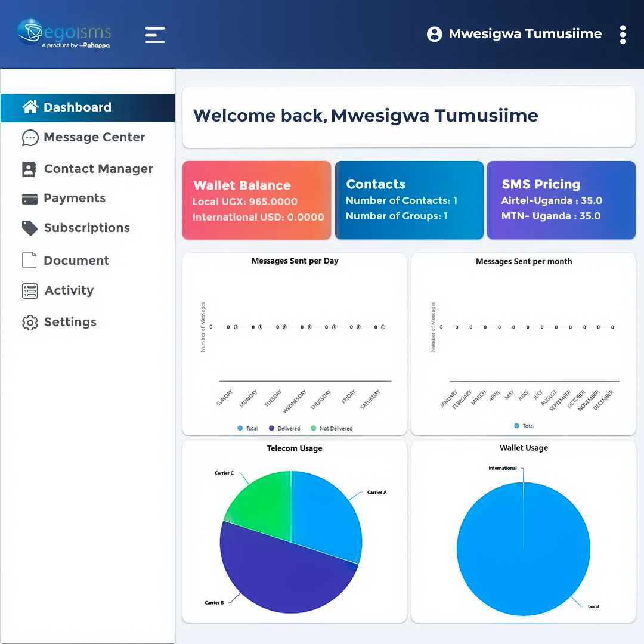The width and height of the screenshot is (644, 644).
Task: Go to the Payments menu item
Action: pos(75,199)
